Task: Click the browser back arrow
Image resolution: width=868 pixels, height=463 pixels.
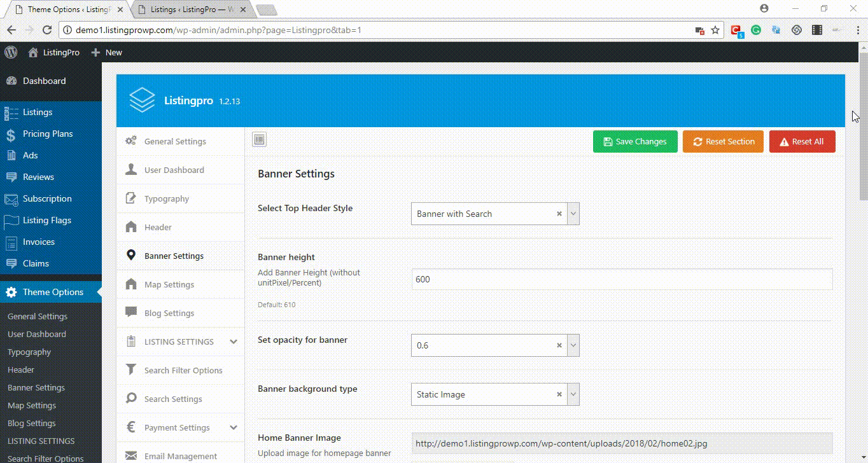Action: 11,30
